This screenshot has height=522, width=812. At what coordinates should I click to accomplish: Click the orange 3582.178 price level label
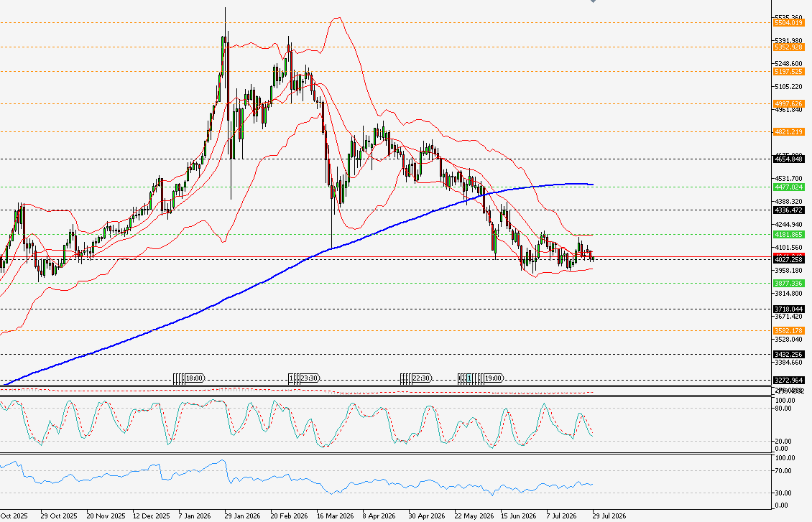point(788,330)
